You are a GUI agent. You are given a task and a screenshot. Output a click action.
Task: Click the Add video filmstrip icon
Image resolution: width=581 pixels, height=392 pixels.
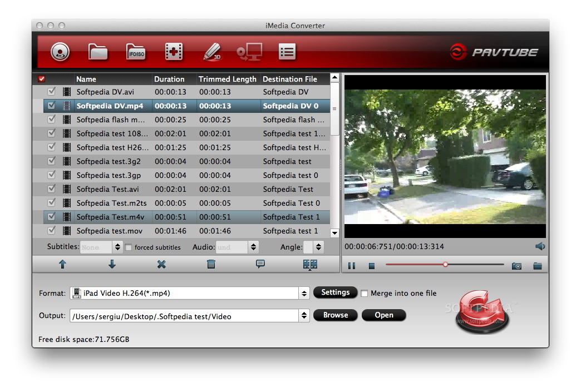click(174, 52)
